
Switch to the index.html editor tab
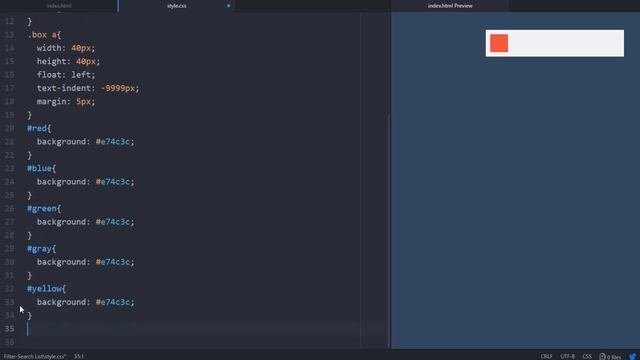pos(59,6)
